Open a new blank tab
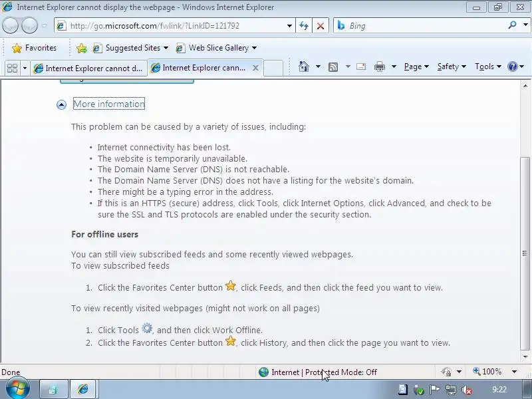Viewport: 532px width, 399px height. click(273, 68)
